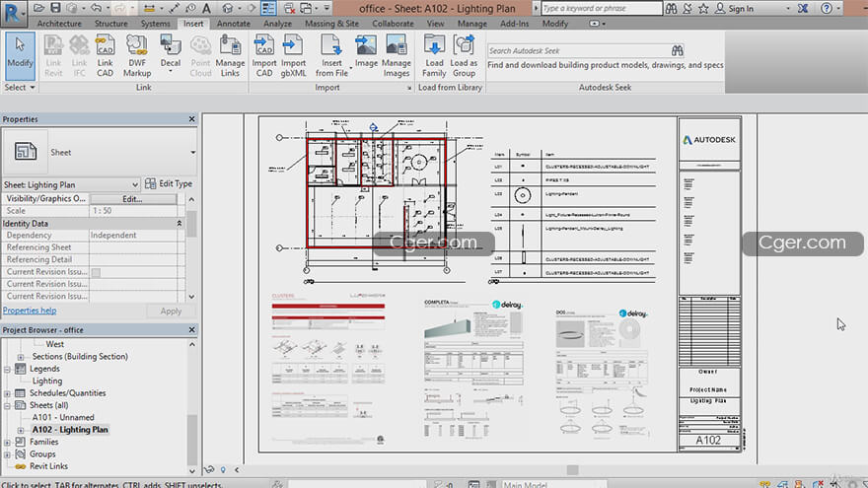This screenshot has width=868, height=488.
Task: Click the Link CAD tool
Action: tap(105, 56)
